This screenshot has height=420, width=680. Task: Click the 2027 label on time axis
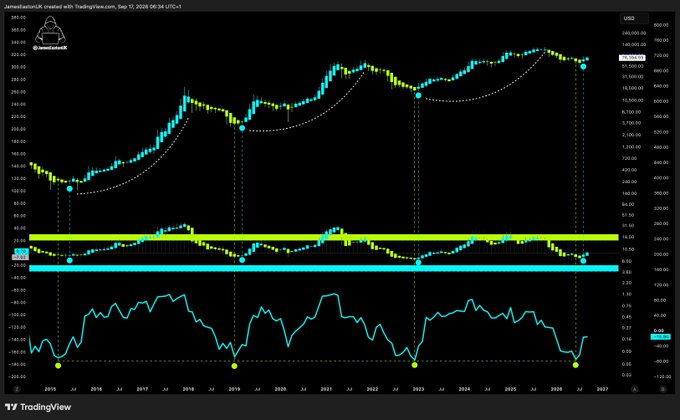602,389
